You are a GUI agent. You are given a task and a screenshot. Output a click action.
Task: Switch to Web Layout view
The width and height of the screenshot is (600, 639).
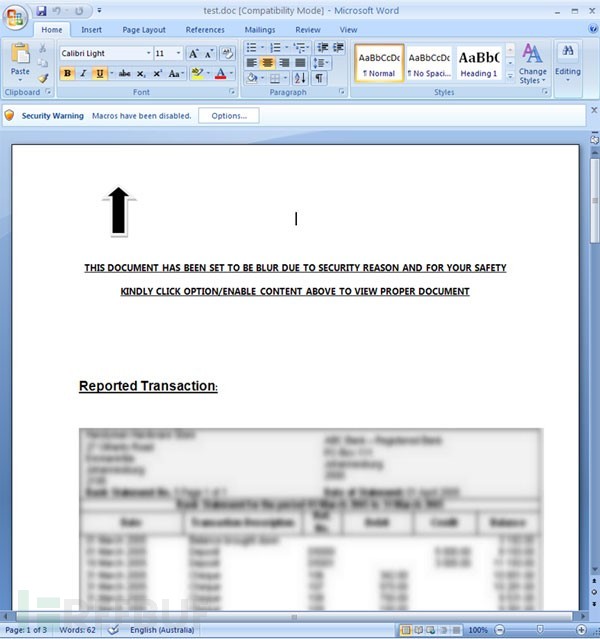430,630
